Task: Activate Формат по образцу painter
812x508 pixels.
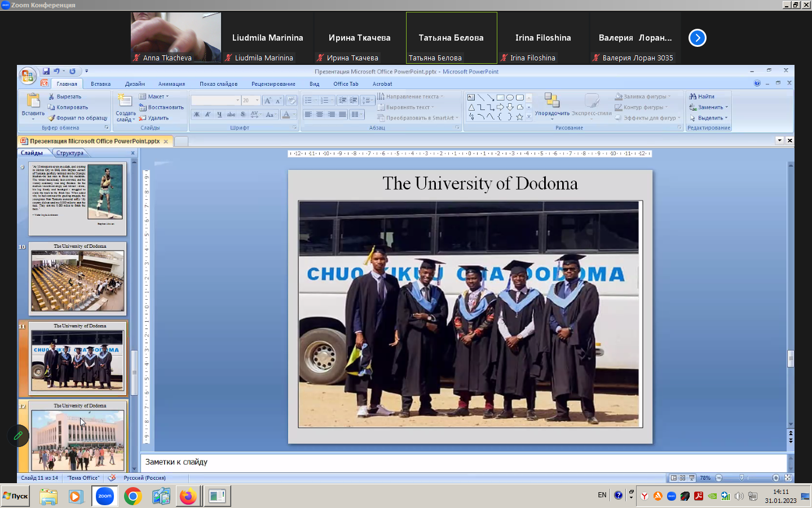Action: [x=77, y=118]
